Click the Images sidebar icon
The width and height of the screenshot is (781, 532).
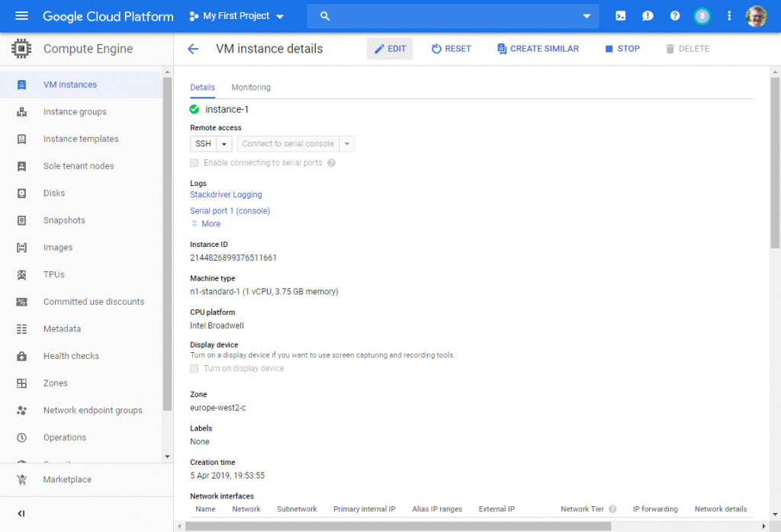point(21,248)
